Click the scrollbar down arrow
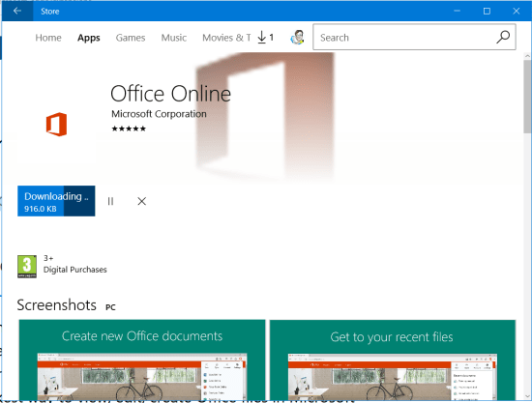 (x=527, y=396)
